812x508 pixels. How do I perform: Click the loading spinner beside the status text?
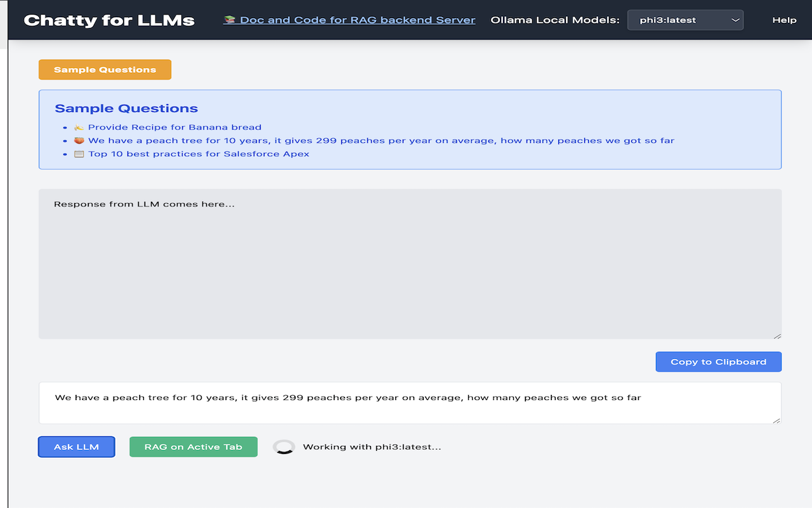[284, 447]
